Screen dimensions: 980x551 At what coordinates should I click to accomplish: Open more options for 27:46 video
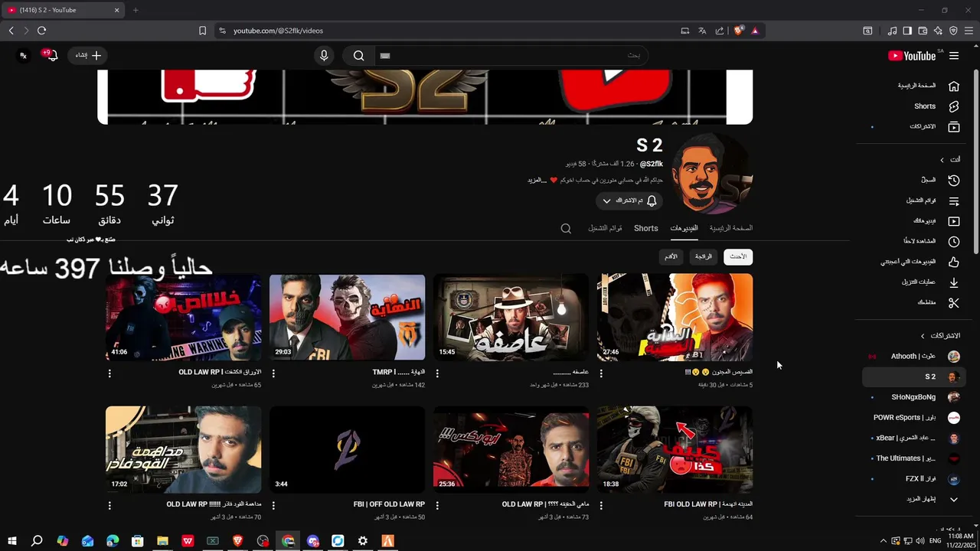[x=601, y=373]
